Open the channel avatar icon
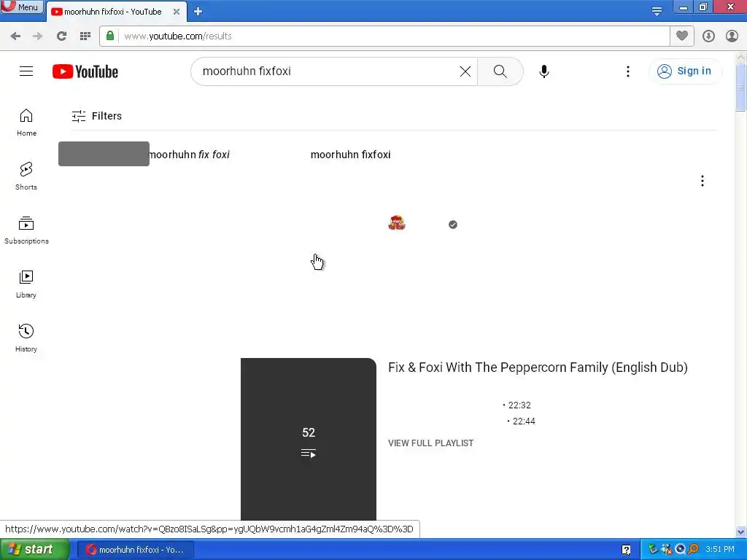 point(397,223)
